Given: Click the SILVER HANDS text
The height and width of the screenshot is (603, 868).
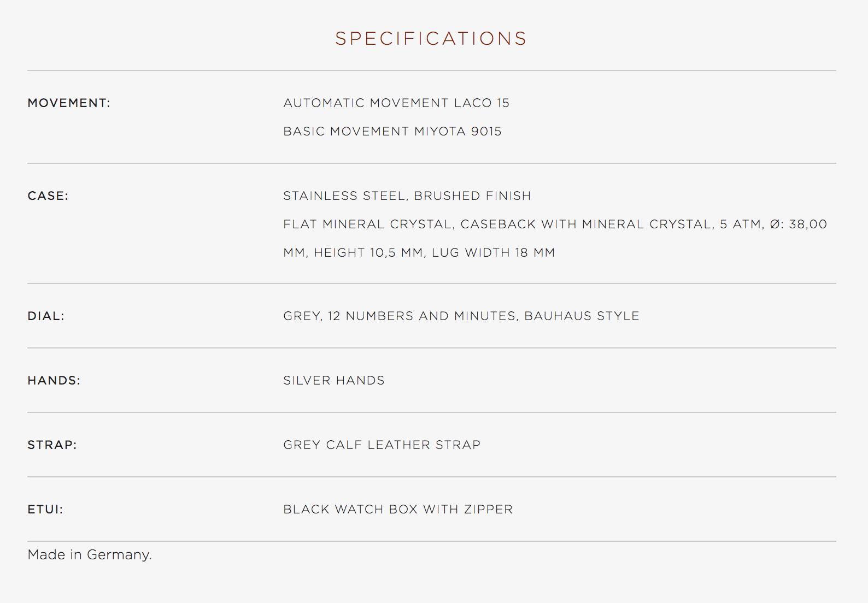Looking at the screenshot, I should pos(334,380).
